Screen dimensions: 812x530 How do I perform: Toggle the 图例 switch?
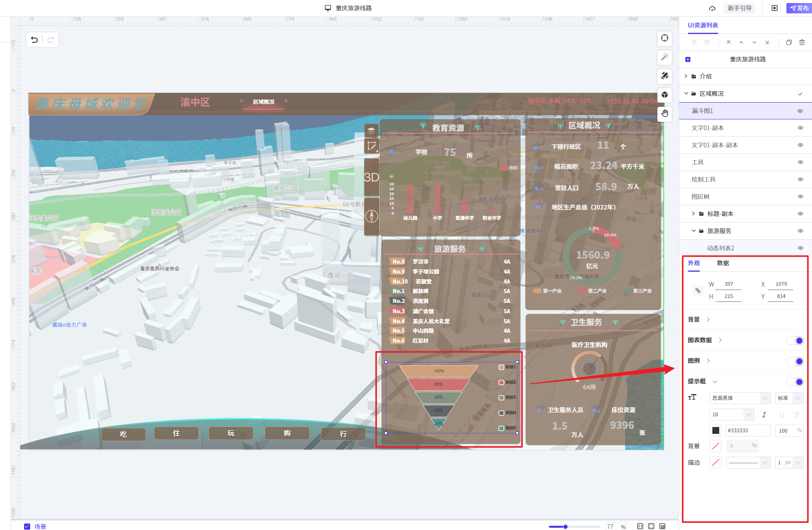coord(796,361)
